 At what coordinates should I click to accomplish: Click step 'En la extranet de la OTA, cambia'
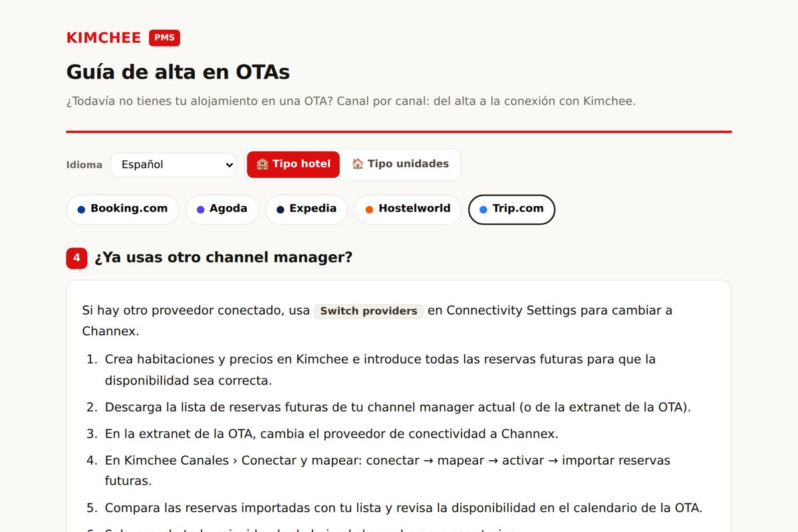click(331, 434)
